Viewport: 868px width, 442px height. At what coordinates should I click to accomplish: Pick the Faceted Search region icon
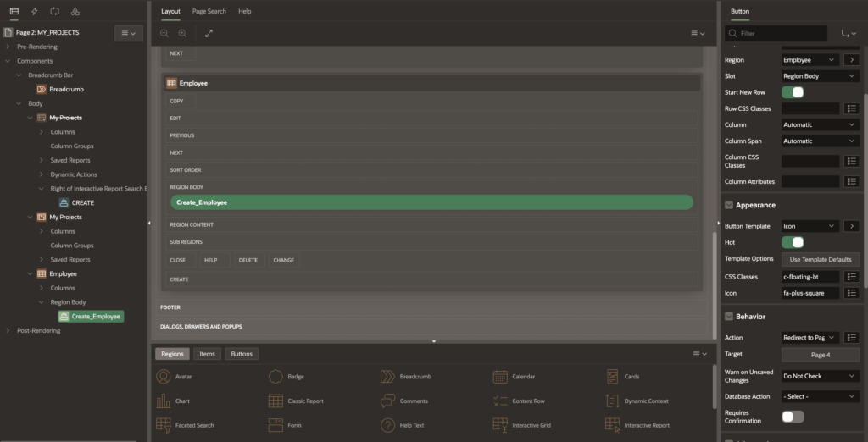(162, 424)
